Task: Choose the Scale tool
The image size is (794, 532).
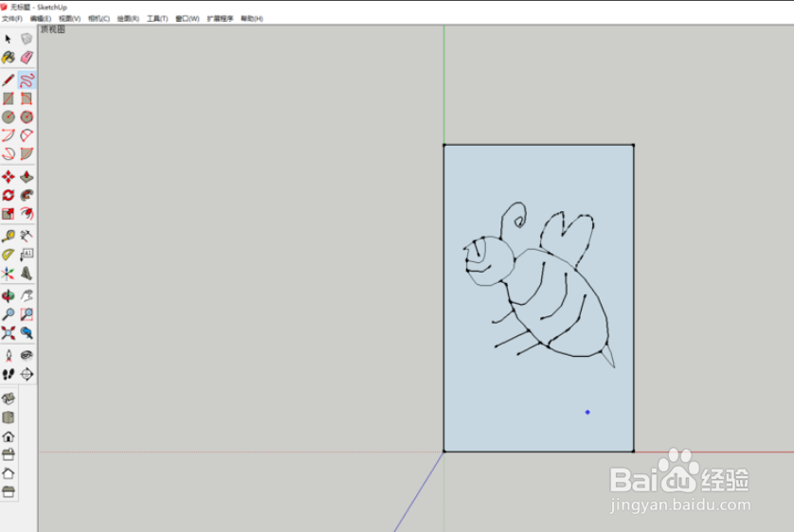Action: [9, 213]
